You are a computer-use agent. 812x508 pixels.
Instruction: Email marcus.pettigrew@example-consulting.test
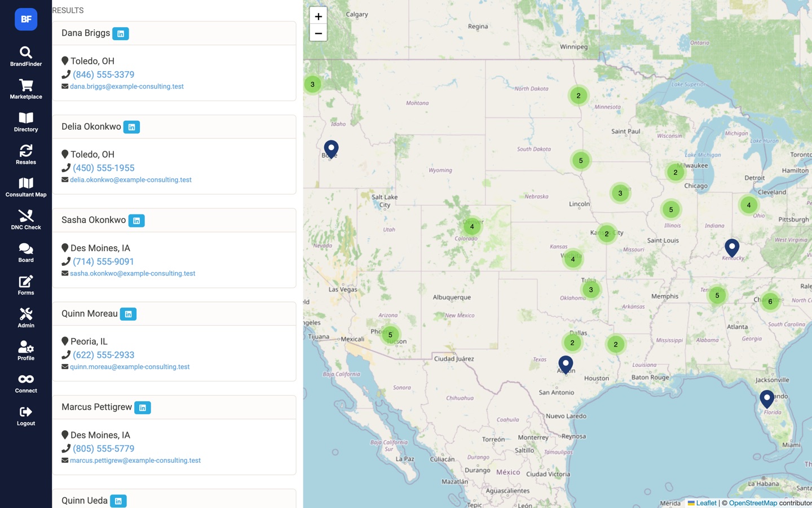point(135,461)
